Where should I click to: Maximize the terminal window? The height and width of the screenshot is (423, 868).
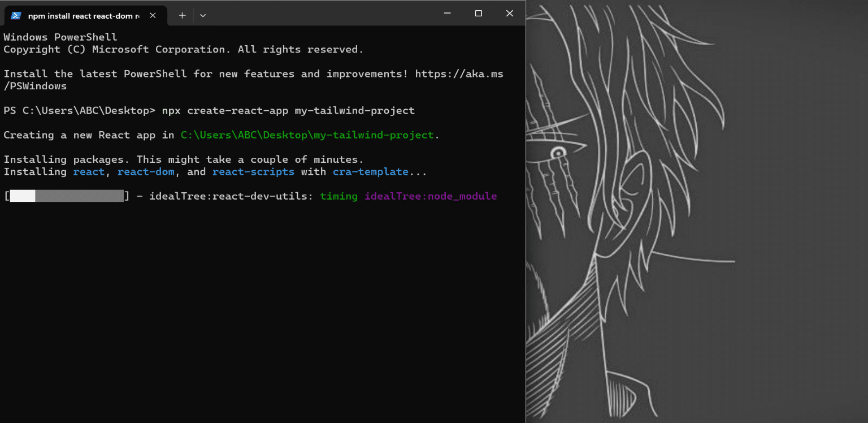click(x=478, y=13)
